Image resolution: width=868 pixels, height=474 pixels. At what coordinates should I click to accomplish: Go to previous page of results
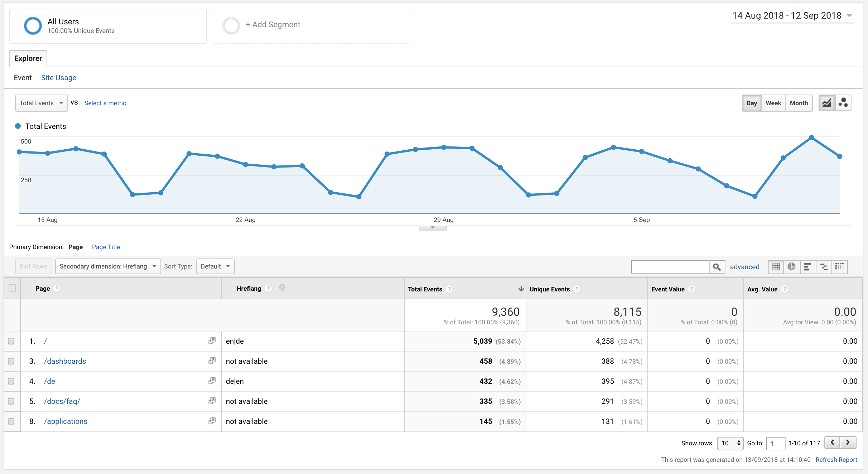point(832,443)
